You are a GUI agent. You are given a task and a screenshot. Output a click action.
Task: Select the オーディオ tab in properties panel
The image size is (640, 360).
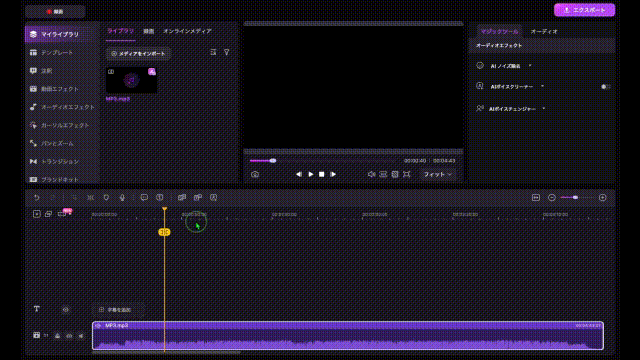[544, 31]
